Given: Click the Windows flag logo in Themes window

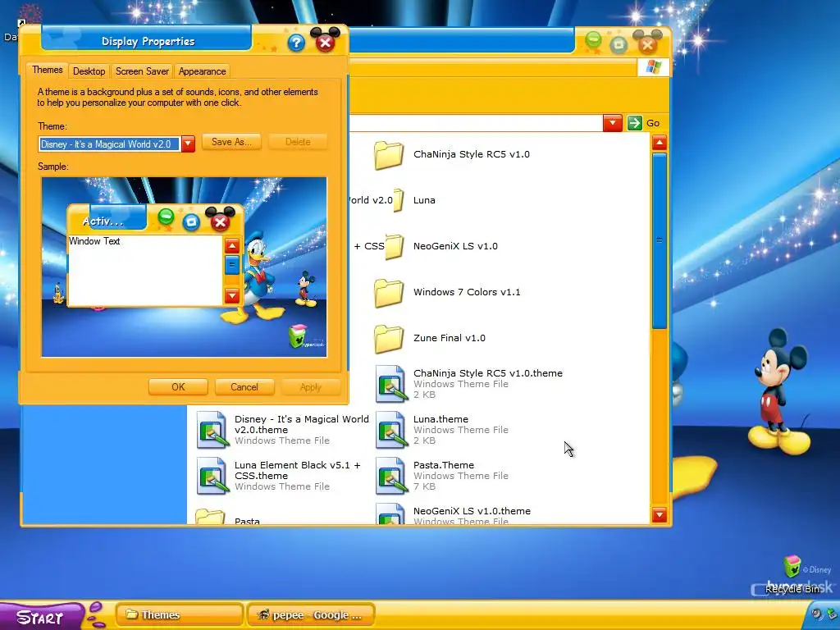Looking at the screenshot, I should coord(653,67).
